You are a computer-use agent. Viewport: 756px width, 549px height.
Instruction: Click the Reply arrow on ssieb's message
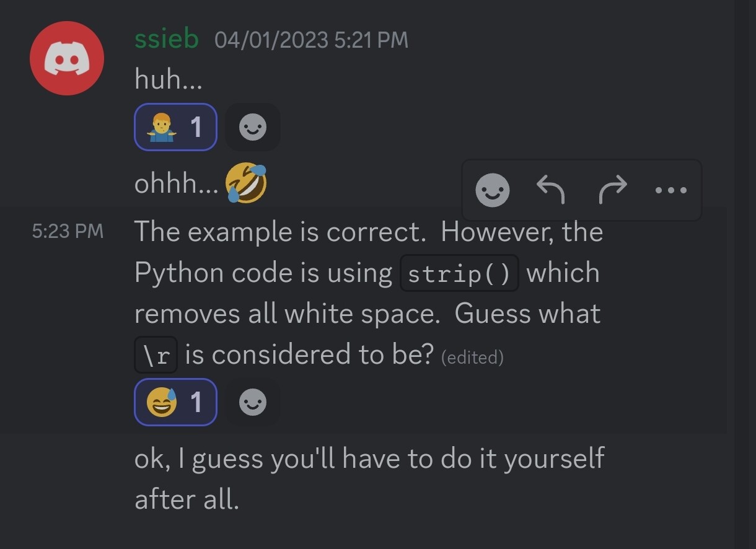pos(551,190)
